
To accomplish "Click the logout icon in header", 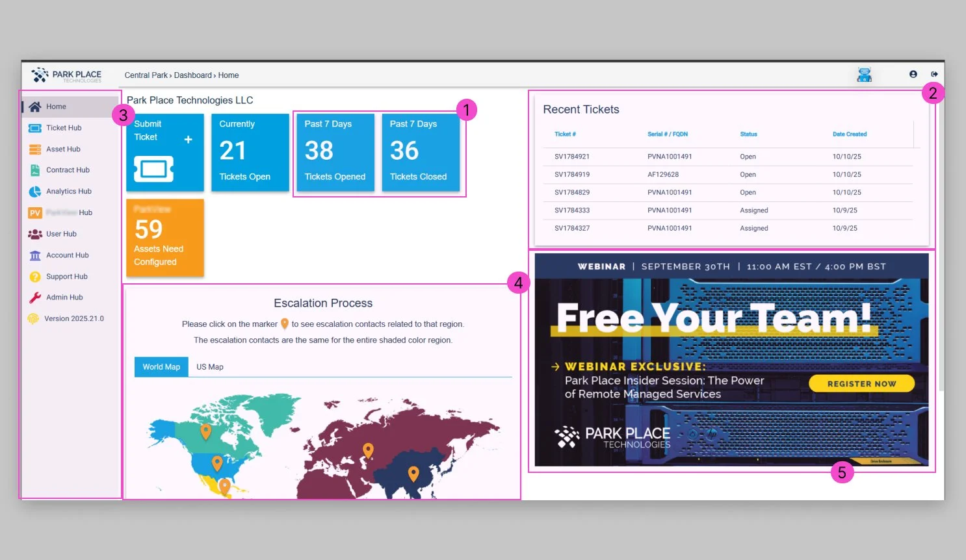I will point(934,74).
